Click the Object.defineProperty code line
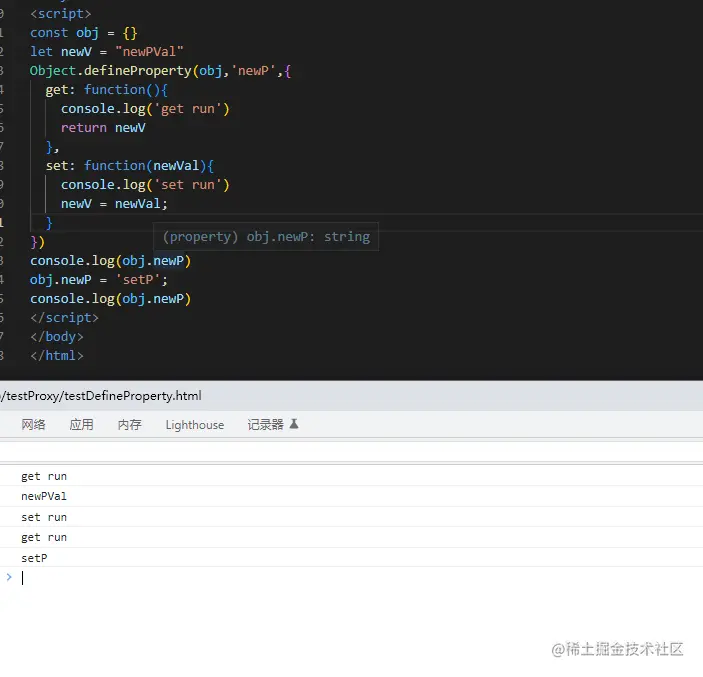This screenshot has height=677, width=703. click(161, 71)
